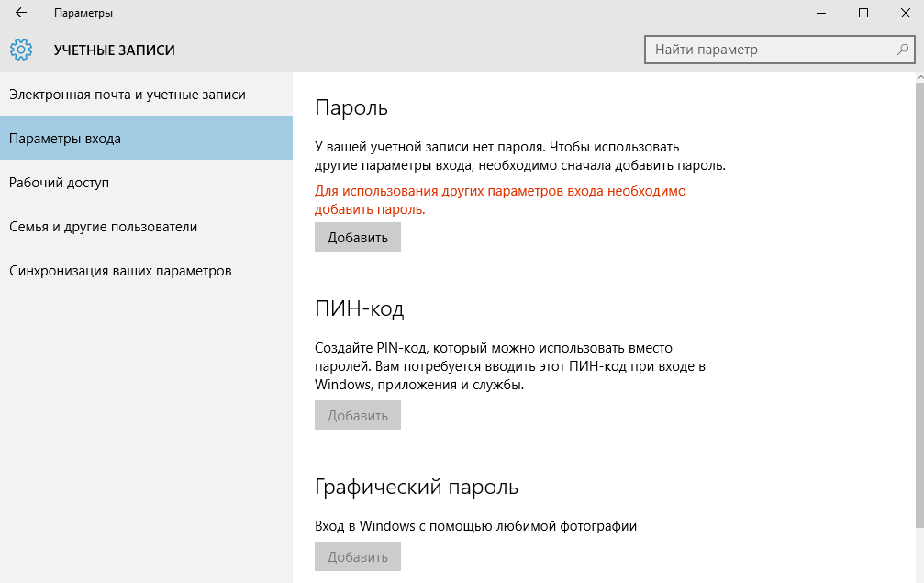Click the back arrow in the title bar
The width and height of the screenshot is (924, 583).
click(x=21, y=13)
